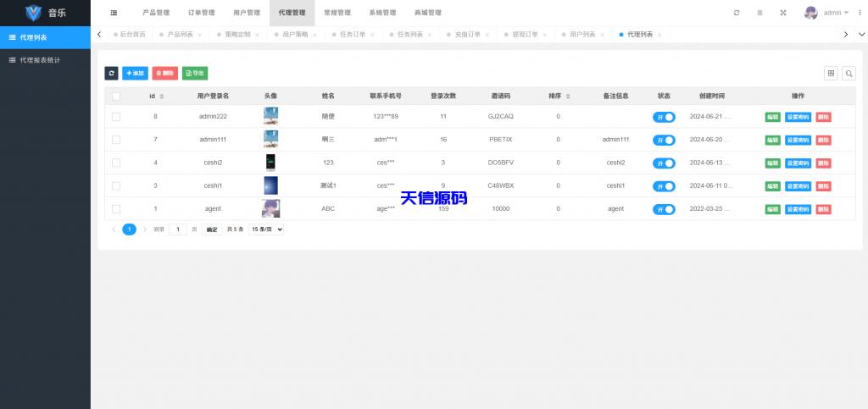The image size is (868, 409).
Task: Close the 任务列表 tab
Action: coord(430,35)
